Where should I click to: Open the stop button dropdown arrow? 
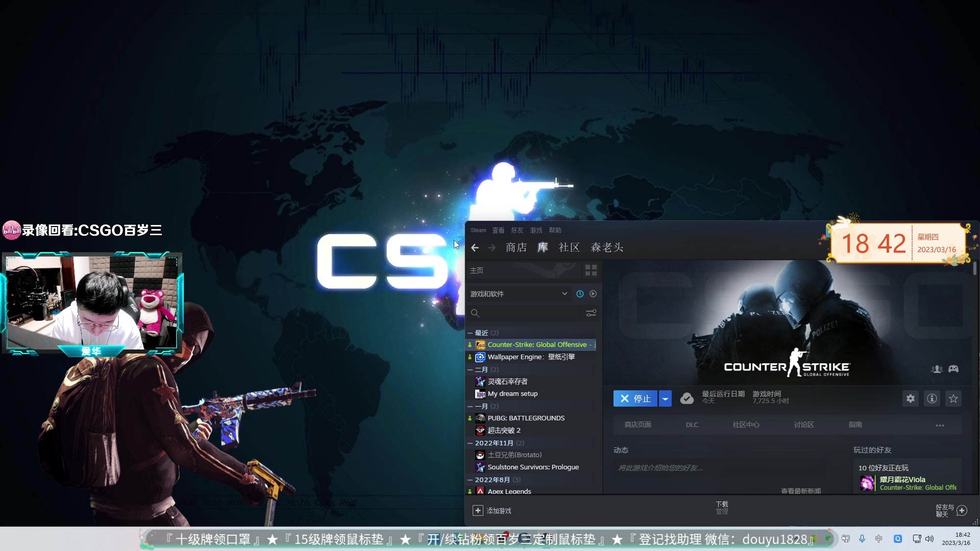(x=665, y=398)
